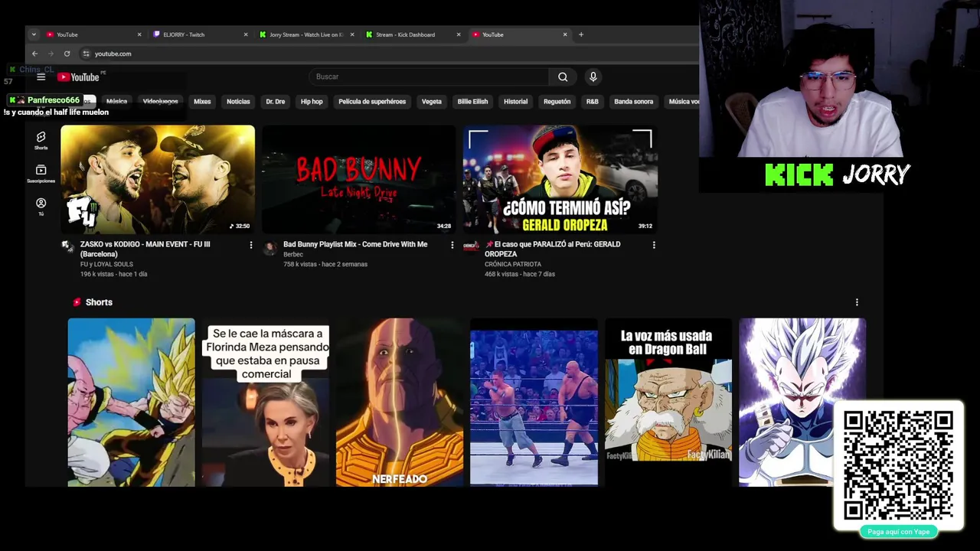
Task: Open the wrestling ring Short thumbnail
Action: (x=534, y=403)
